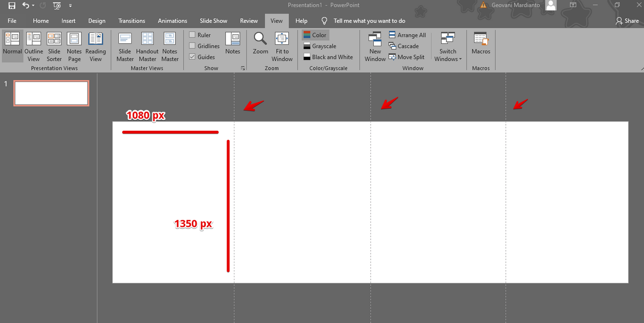Open a New Window

coord(375,46)
